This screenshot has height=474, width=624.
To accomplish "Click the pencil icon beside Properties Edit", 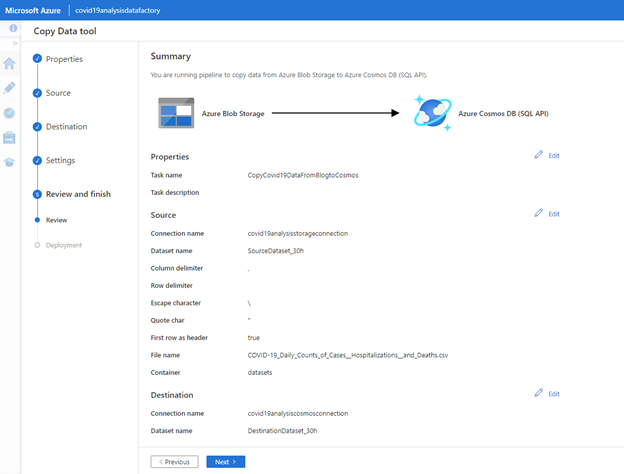I will (538, 155).
